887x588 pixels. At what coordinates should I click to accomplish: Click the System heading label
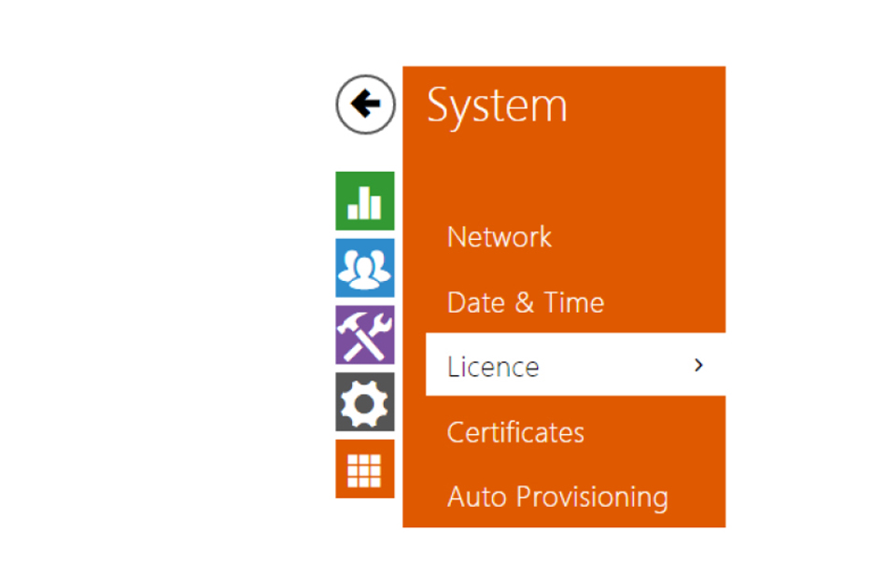(498, 105)
